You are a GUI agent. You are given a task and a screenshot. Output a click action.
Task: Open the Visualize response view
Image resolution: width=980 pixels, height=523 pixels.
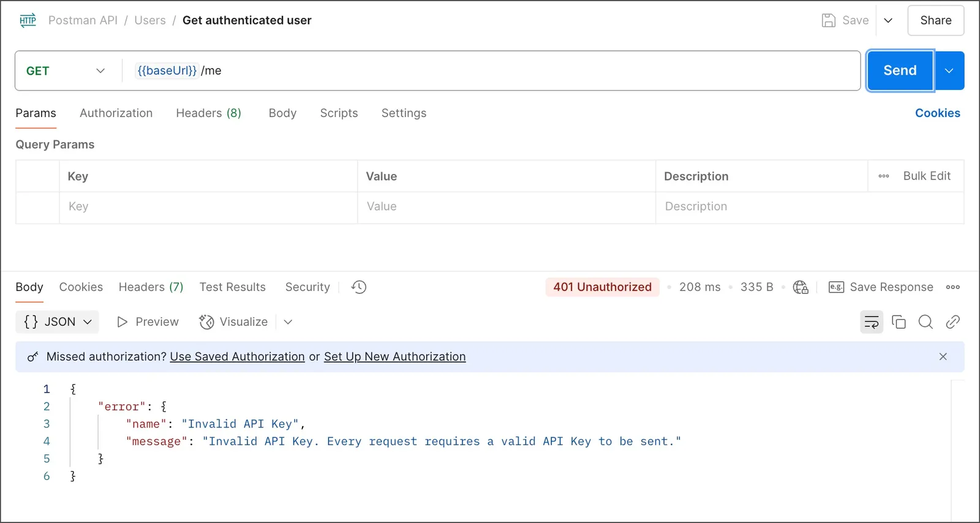[233, 322]
